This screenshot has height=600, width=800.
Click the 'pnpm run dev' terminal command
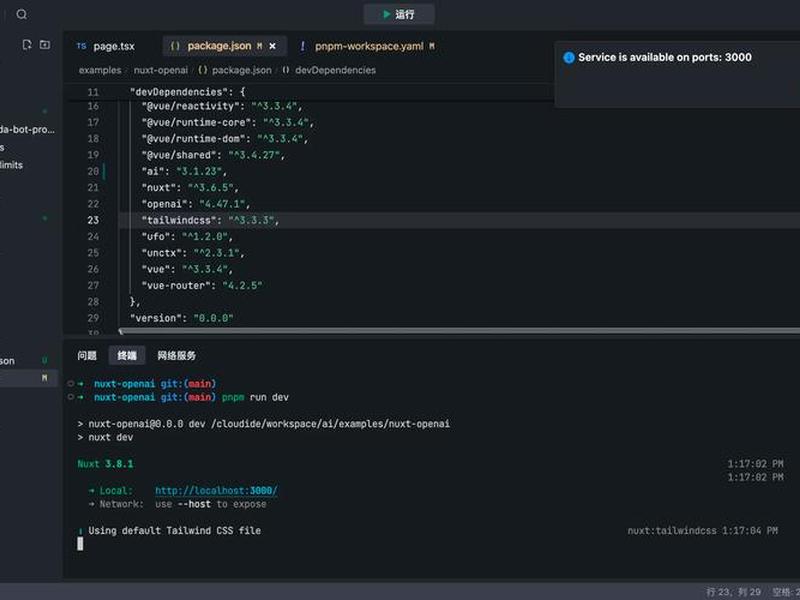[x=255, y=397]
